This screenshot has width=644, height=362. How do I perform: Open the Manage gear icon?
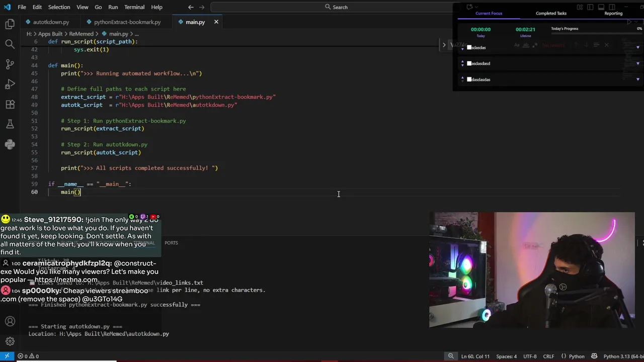(10, 341)
